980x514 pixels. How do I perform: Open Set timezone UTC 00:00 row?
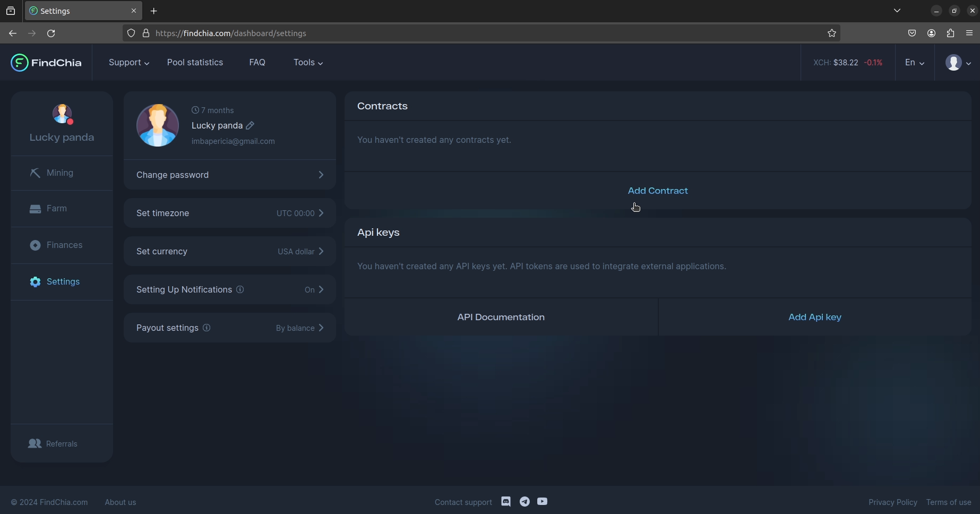pyautogui.click(x=230, y=213)
